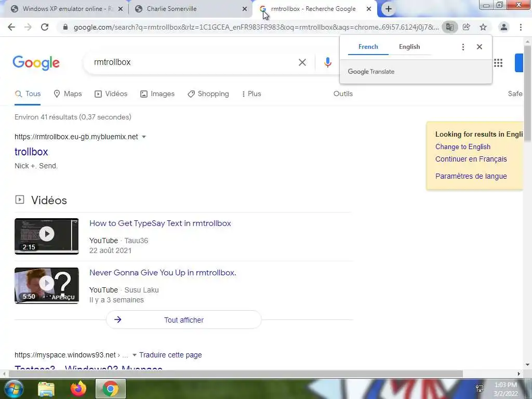This screenshot has height=399, width=532.
Task: Open Windows Start menu orb
Action: click(13, 389)
